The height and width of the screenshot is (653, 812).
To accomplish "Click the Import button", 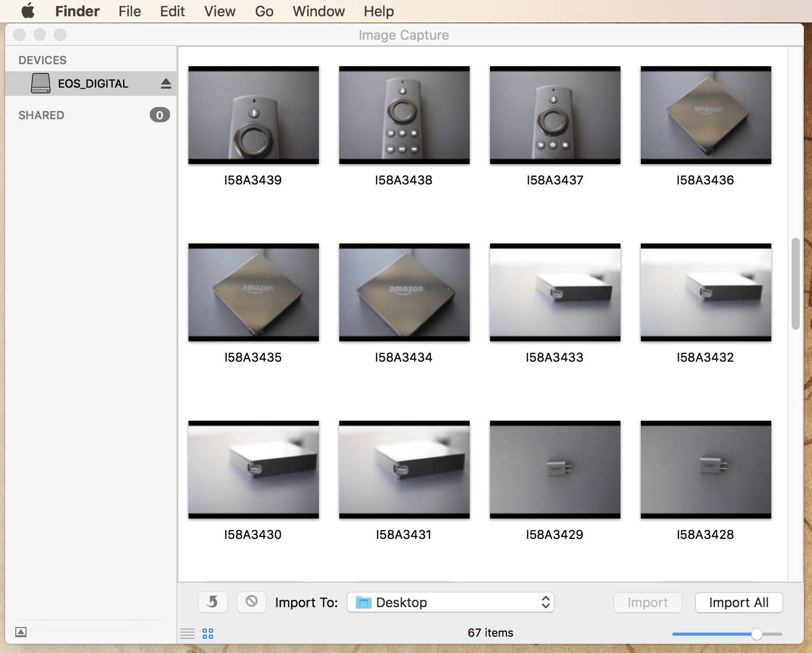I will coord(647,603).
